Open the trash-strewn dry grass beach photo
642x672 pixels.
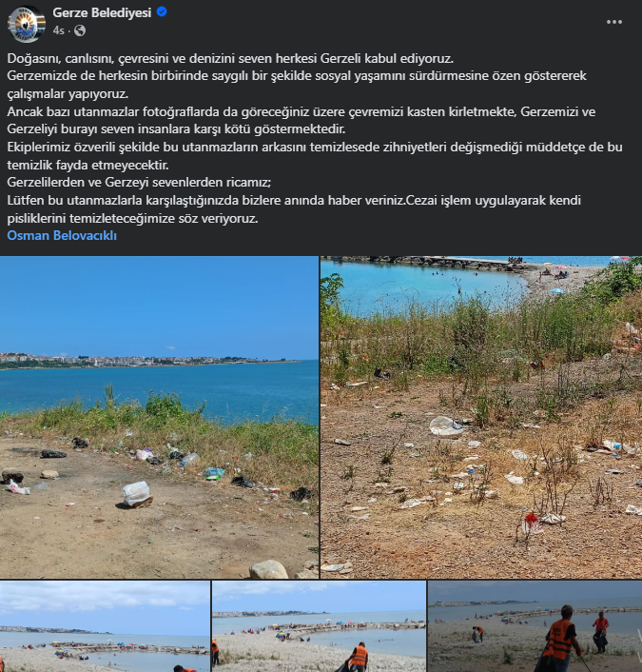tap(481, 418)
